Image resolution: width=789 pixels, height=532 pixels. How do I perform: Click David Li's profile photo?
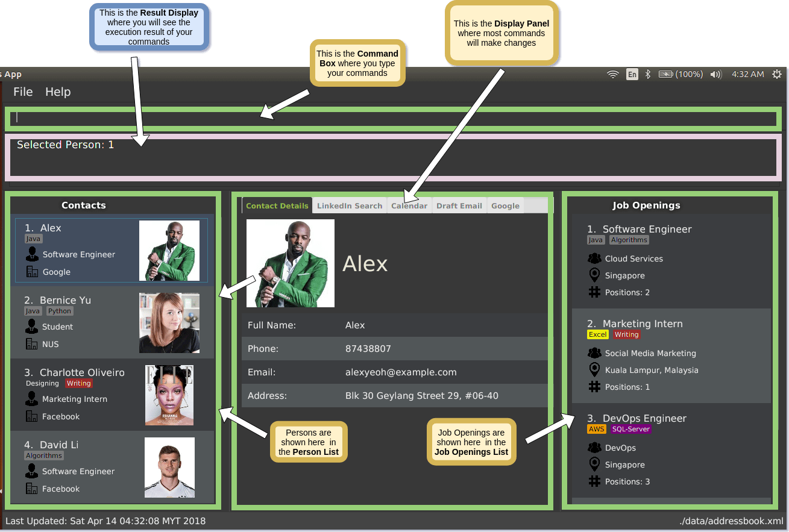(x=169, y=468)
